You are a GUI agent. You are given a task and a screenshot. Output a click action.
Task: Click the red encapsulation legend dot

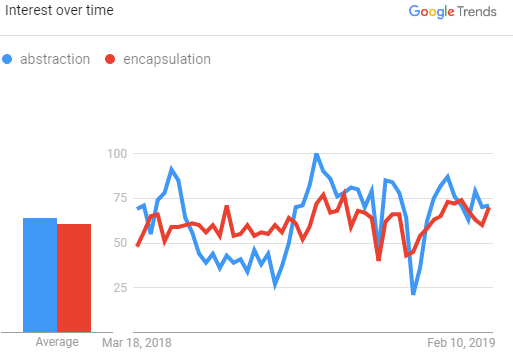click(110, 59)
